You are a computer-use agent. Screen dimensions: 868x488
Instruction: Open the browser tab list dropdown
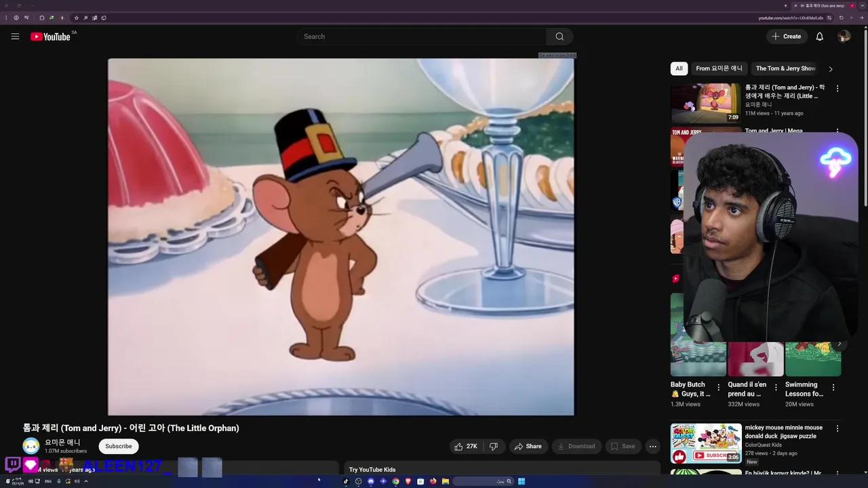(x=863, y=5)
